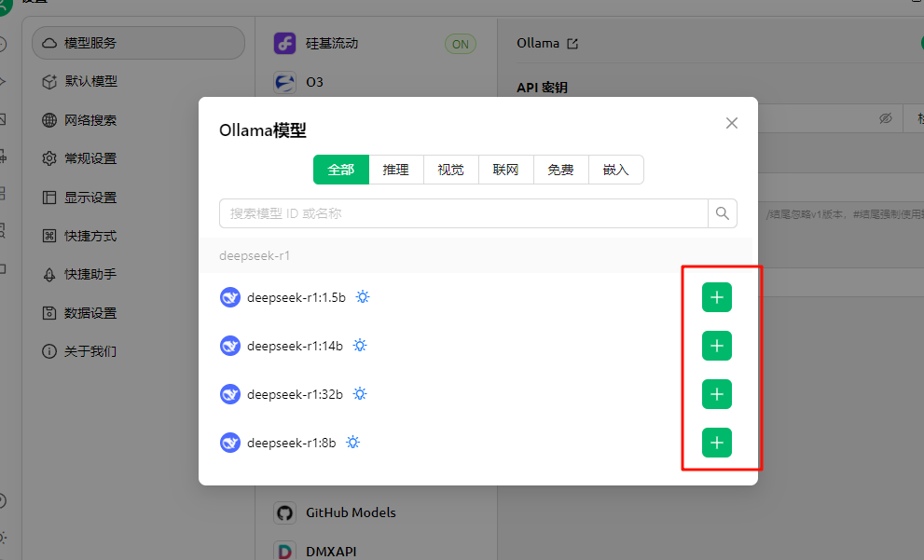Click the 硅基流动 provider logo icon
Image resolution: width=924 pixels, height=560 pixels.
(284, 44)
